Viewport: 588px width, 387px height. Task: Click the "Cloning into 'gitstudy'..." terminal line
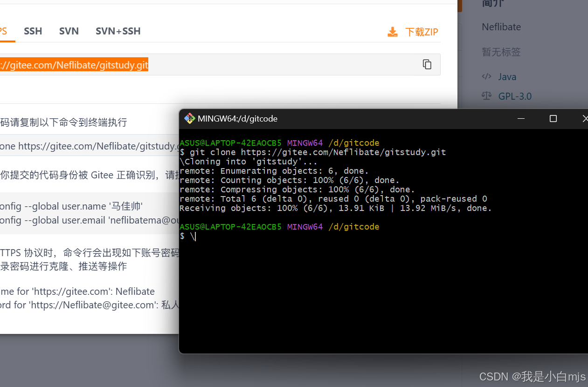coord(249,162)
